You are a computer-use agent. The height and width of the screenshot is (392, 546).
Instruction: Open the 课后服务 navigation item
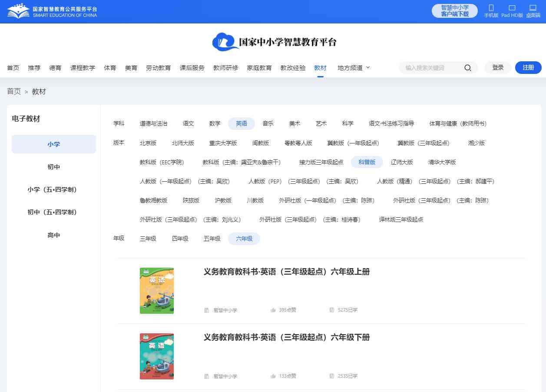point(192,68)
